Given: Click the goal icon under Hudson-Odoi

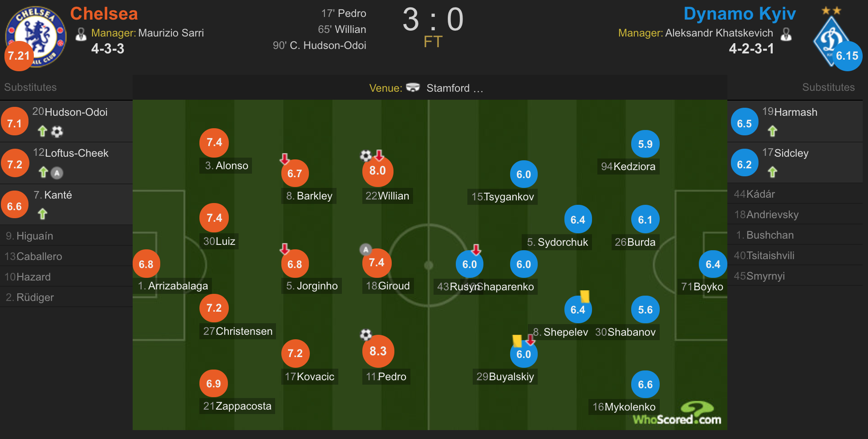Looking at the screenshot, I should click(x=57, y=131).
